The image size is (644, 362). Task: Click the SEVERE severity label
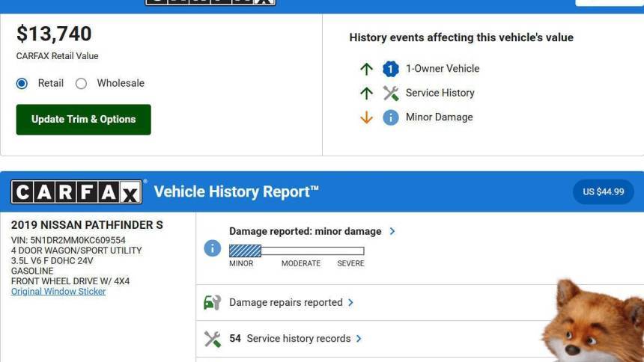click(x=350, y=263)
